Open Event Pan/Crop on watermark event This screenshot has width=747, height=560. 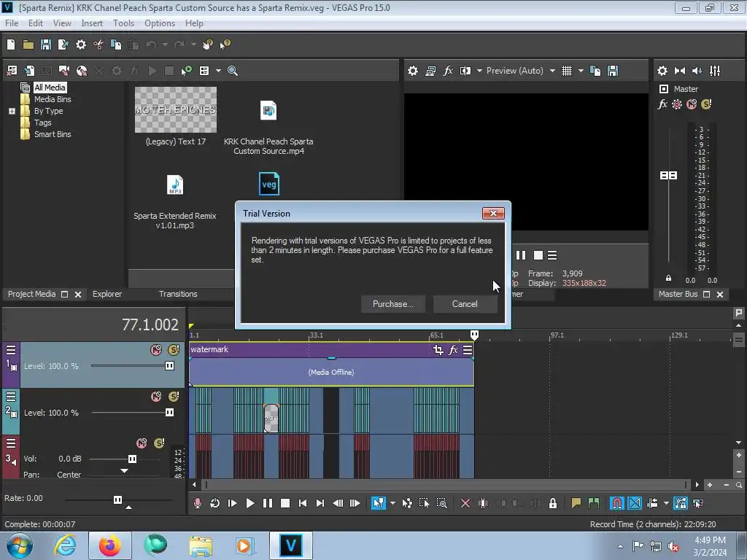click(438, 350)
